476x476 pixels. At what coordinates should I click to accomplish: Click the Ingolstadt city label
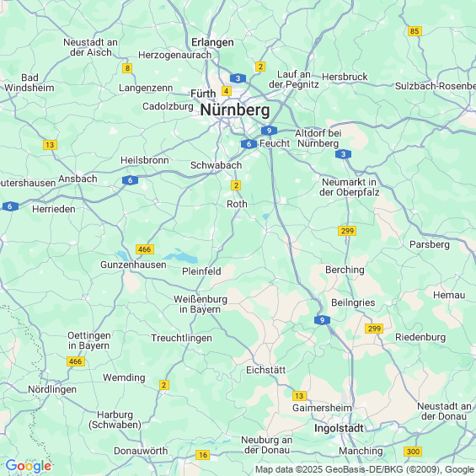point(339,428)
